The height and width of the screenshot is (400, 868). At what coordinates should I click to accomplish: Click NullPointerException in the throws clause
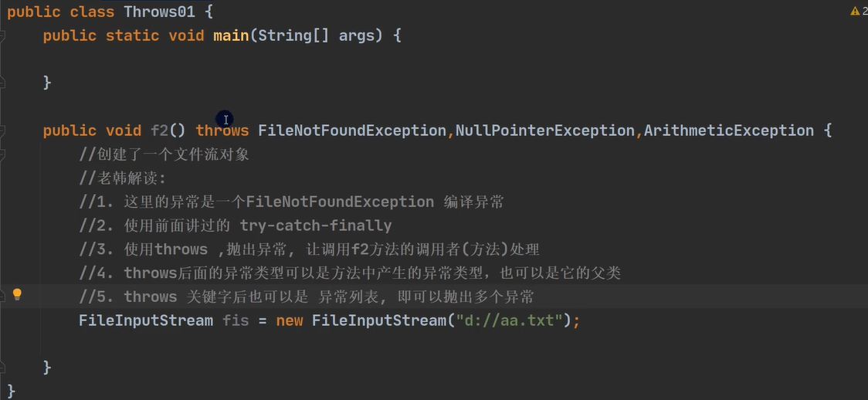[x=544, y=131]
